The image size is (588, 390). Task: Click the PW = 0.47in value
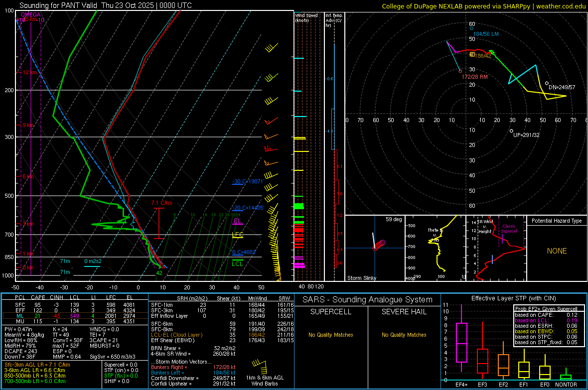pyautogui.click(x=18, y=330)
